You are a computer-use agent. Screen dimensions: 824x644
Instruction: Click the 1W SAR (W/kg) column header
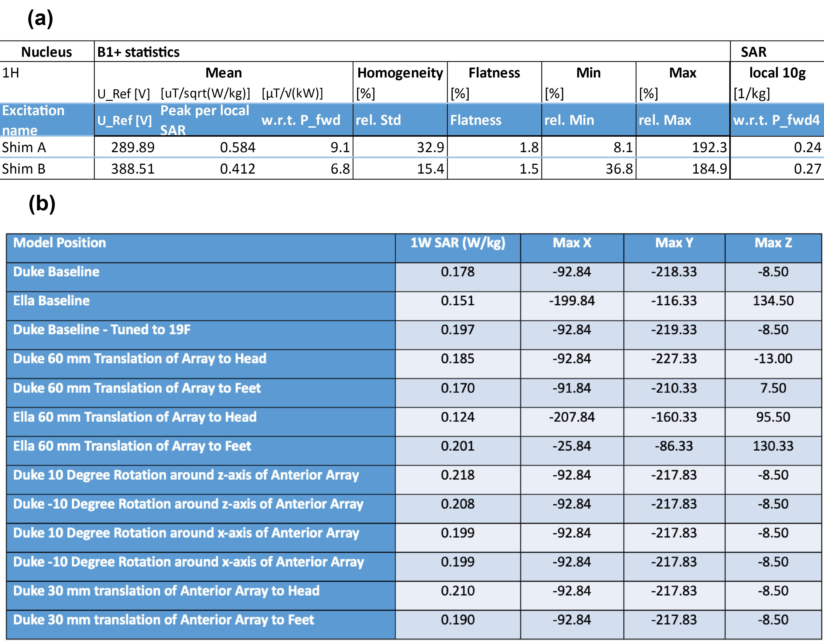(x=458, y=243)
